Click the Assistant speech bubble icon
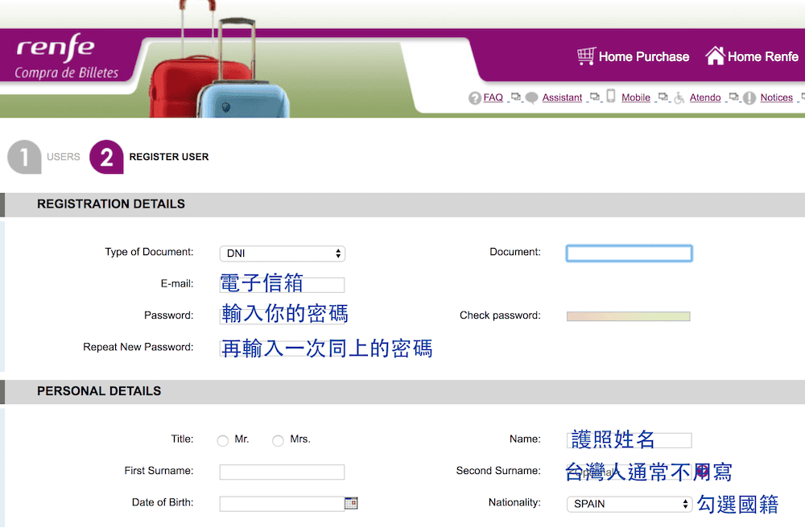The image size is (805, 532). tap(530, 97)
